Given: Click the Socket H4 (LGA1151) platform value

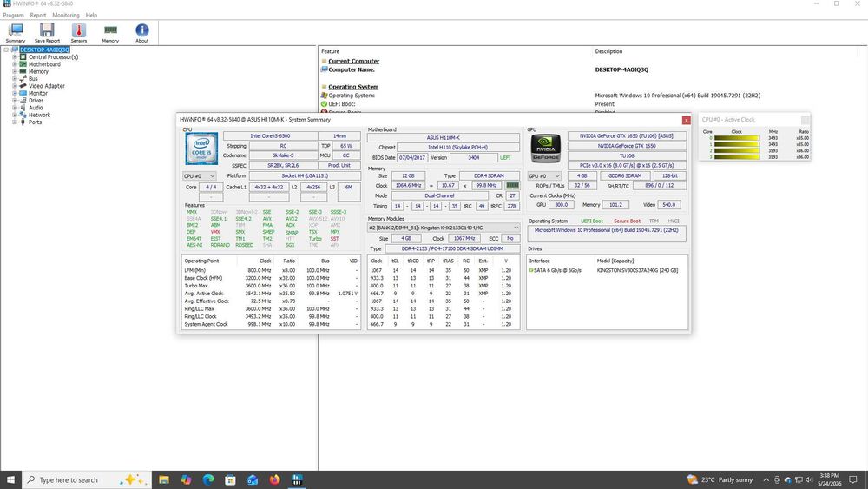Looking at the screenshot, I should tap(305, 176).
